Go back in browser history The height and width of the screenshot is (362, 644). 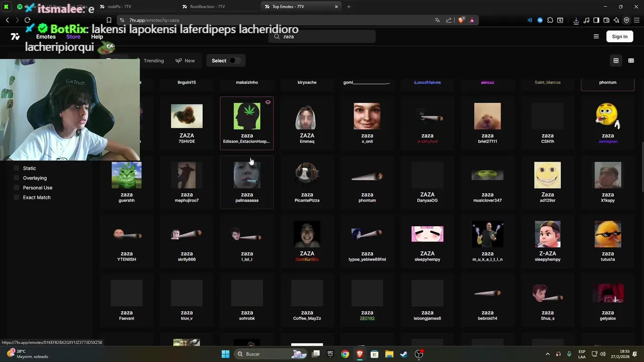pyautogui.click(x=7, y=20)
